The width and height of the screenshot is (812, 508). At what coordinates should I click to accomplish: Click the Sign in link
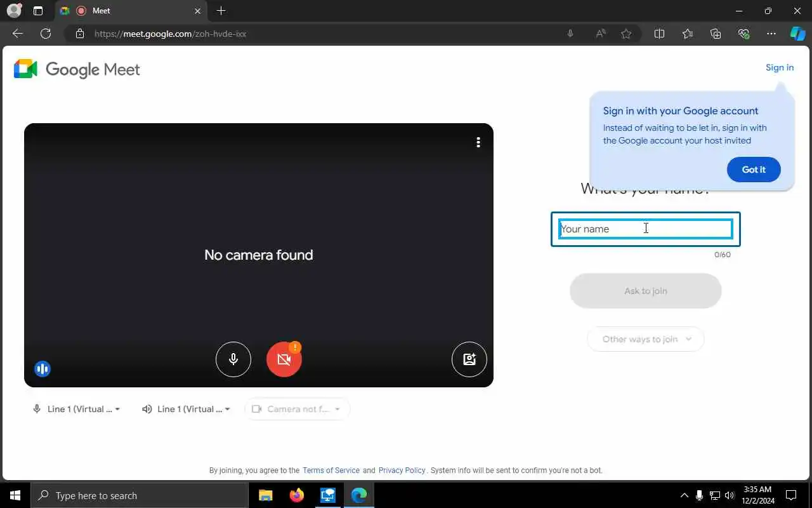[x=780, y=67]
